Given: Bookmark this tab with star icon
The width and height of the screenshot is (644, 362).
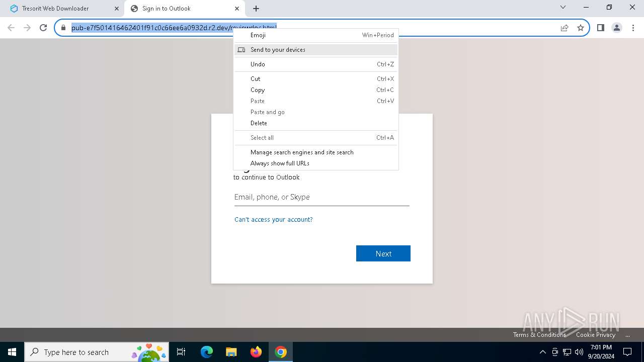Looking at the screenshot, I should 581,28.
